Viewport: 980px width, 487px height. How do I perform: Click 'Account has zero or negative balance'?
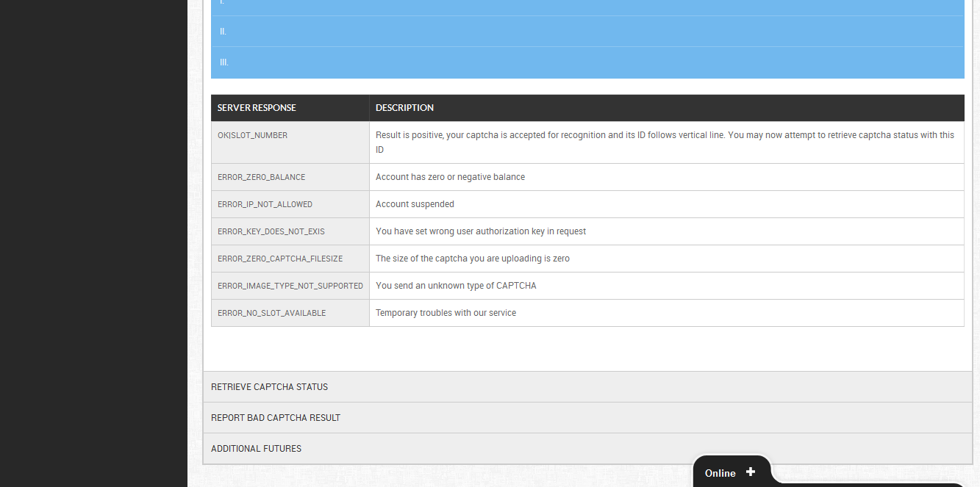coord(450,177)
